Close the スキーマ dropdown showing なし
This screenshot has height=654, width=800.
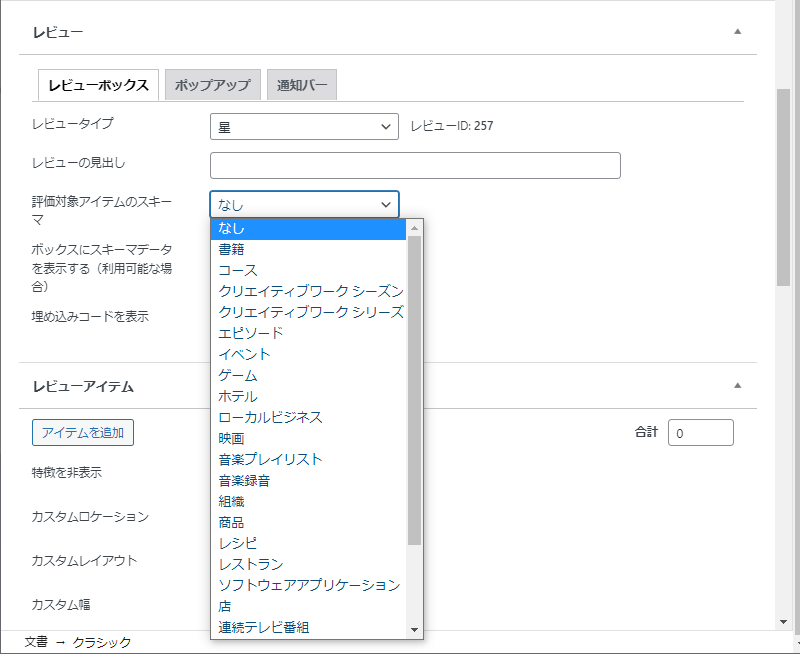(304, 205)
